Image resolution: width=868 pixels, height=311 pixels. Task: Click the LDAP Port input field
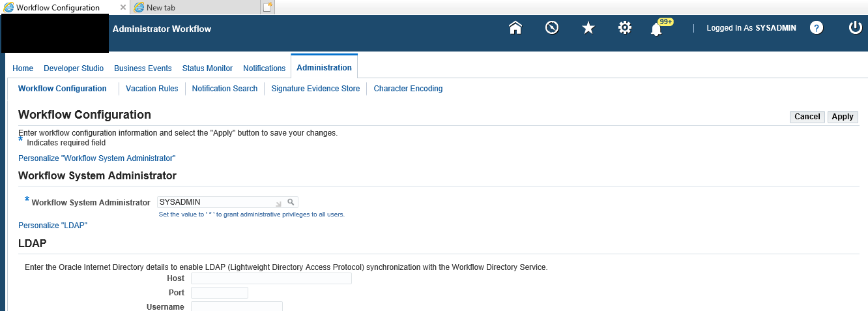[x=220, y=293]
